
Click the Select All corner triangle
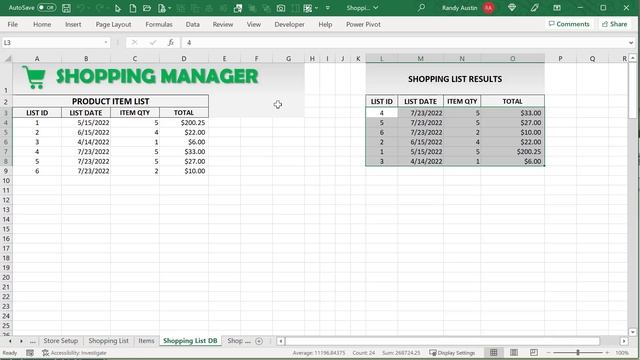[7, 59]
